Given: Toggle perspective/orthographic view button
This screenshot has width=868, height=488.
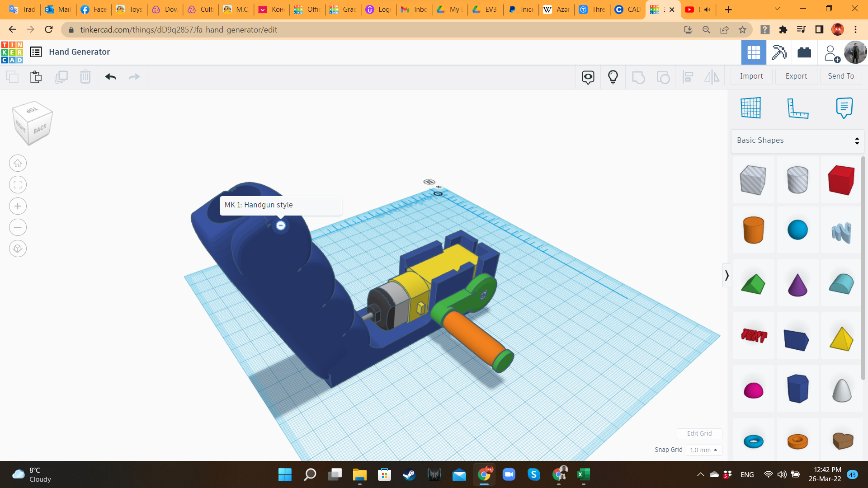Looking at the screenshot, I should (x=18, y=249).
